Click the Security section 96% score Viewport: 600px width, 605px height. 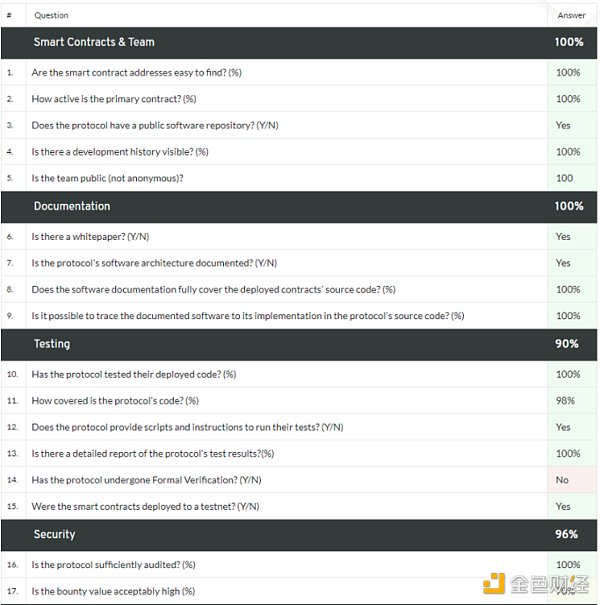567,534
